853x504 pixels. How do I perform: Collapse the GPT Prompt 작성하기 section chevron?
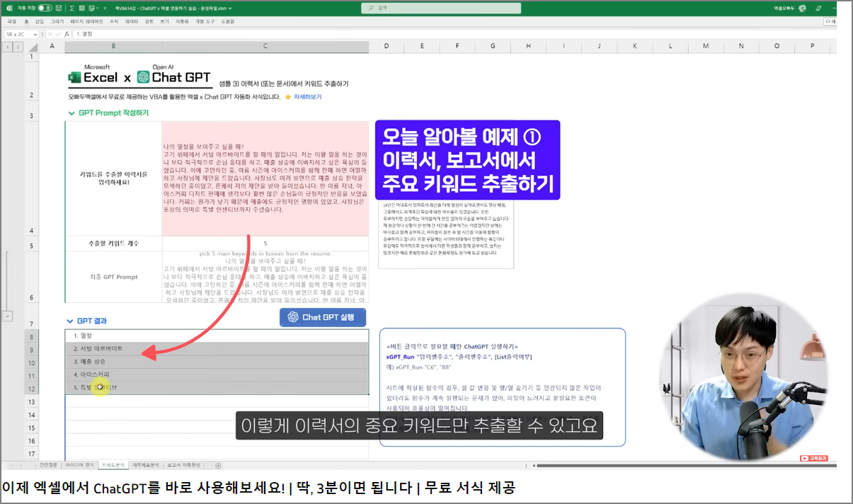[x=71, y=113]
